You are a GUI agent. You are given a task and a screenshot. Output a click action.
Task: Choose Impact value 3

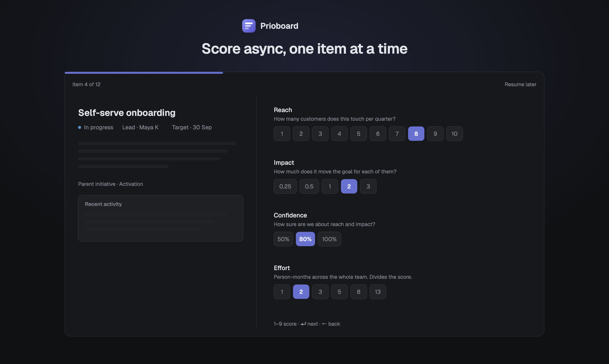click(368, 186)
